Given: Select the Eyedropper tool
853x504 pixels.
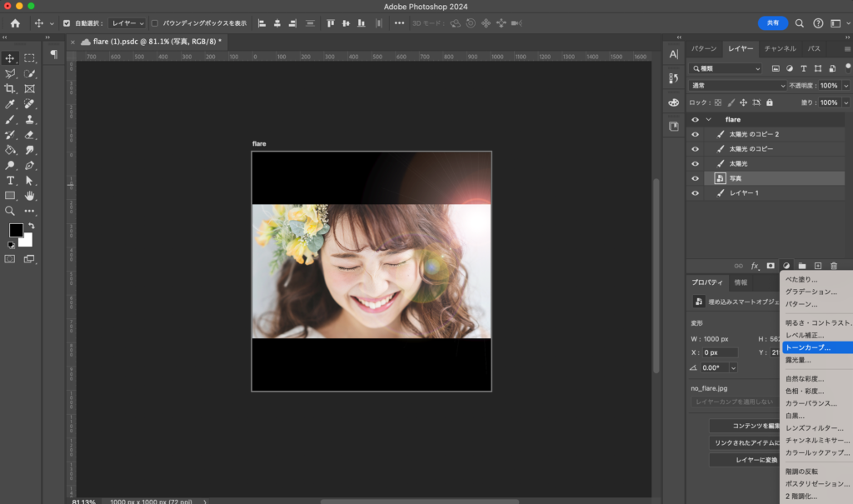Looking at the screenshot, I should 10,104.
